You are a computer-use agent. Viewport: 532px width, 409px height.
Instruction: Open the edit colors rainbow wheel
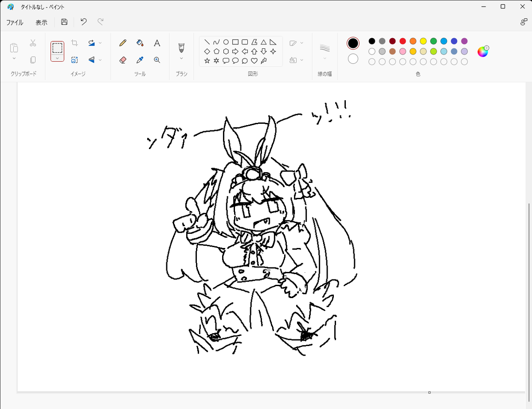[x=482, y=51]
